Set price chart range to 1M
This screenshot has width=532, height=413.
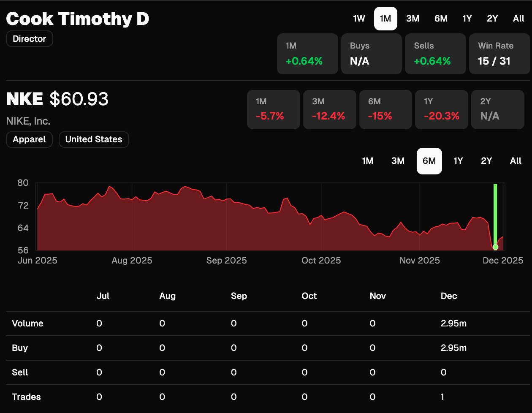pyautogui.click(x=367, y=161)
